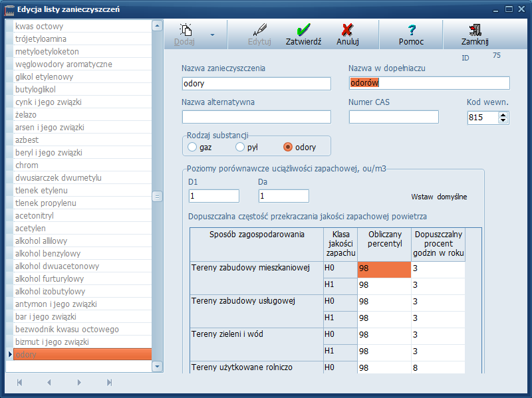Viewport: 532px width, 398px height.
Task: Click Tereny zieleni i wód row label
Action: (x=227, y=334)
